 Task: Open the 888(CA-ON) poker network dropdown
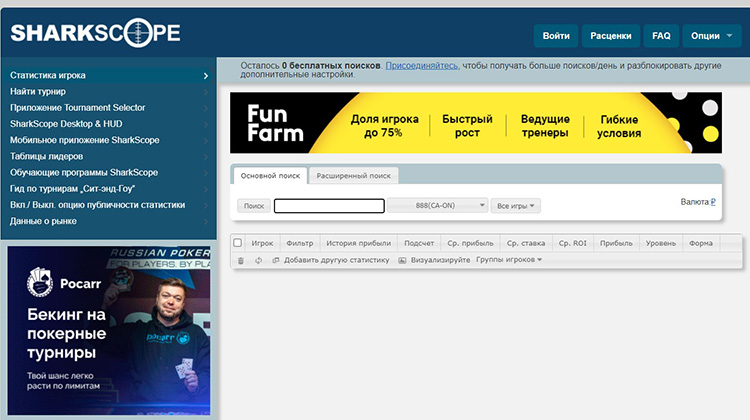tap(437, 206)
